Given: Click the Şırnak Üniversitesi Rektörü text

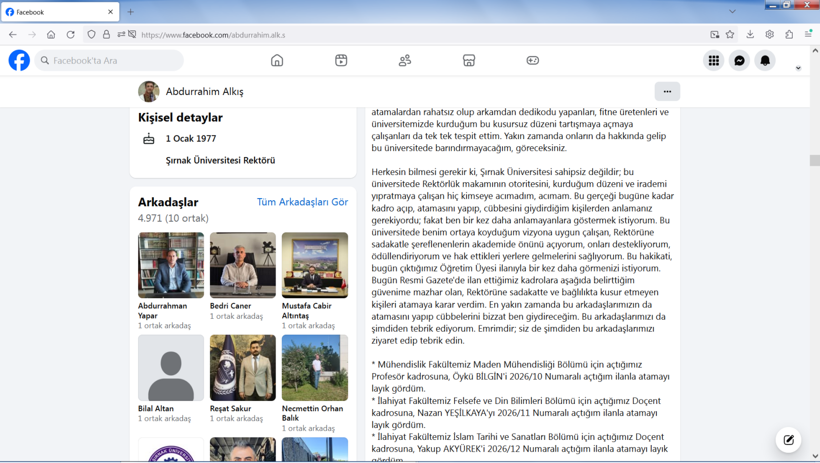Looking at the screenshot, I should (220, 161).
